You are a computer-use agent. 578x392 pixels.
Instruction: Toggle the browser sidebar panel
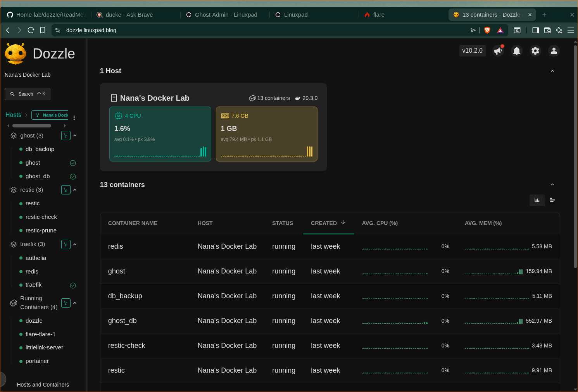click(x=535, y=30)
